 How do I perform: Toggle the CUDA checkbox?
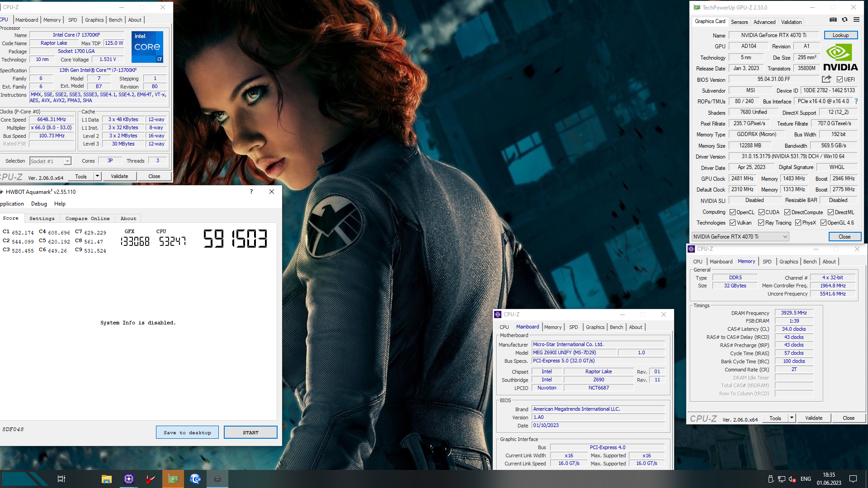(x=761, y=212)
